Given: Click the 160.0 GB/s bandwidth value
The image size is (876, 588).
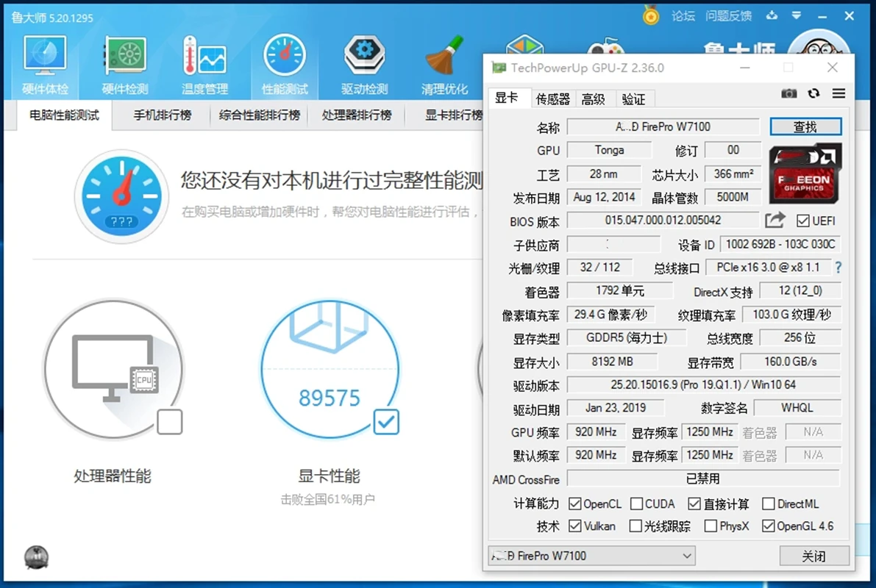Looking at the screenshot, I should [791, 362].
